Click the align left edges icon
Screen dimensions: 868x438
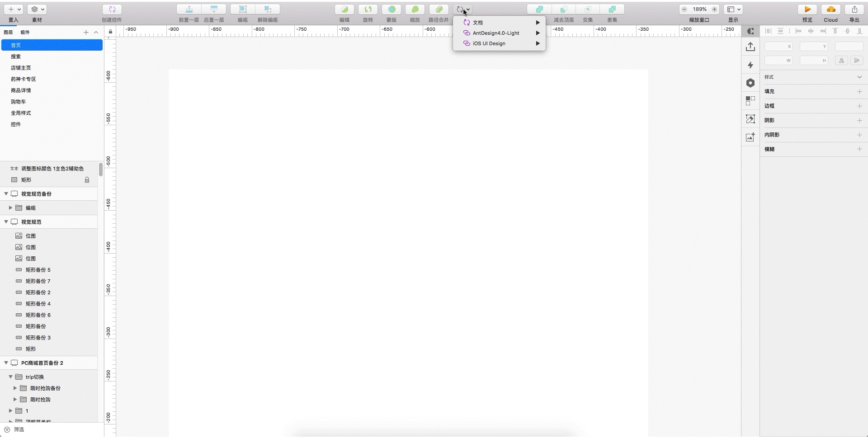(799, 31)
